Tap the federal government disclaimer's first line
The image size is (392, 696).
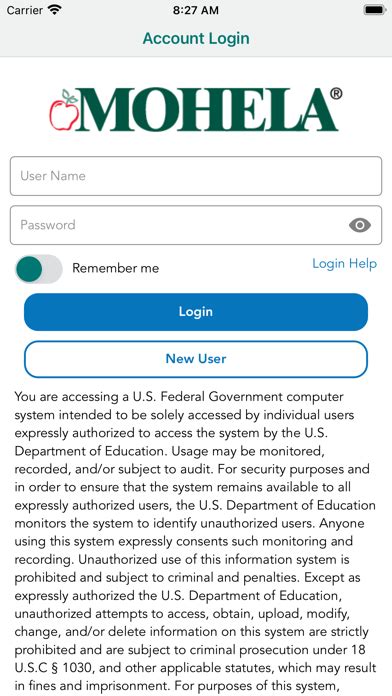click(x=179, y=396)
